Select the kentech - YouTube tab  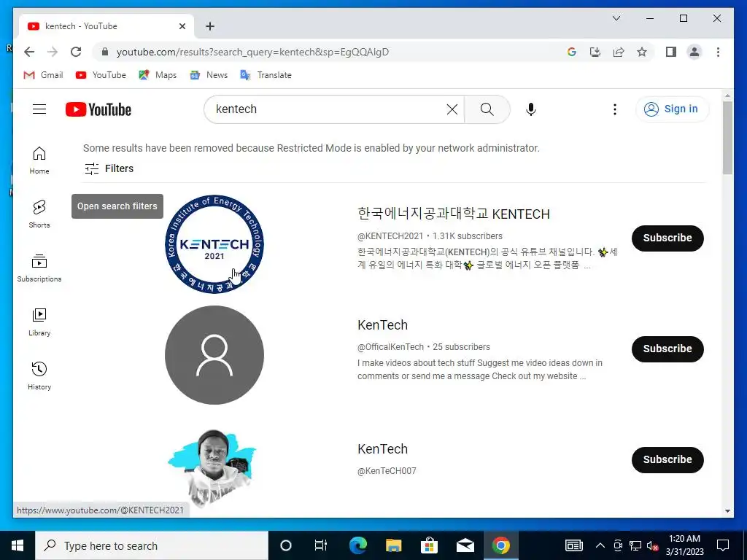tap(107, 26)
